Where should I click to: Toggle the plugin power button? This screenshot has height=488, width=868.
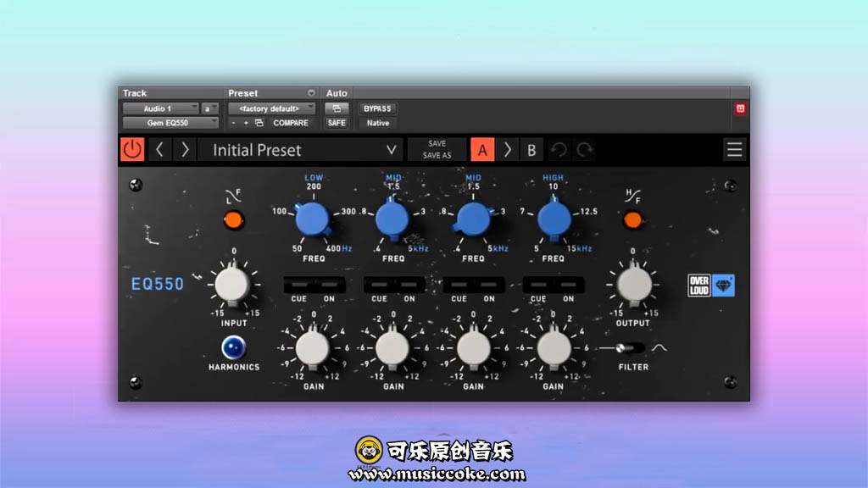[132, 149]
